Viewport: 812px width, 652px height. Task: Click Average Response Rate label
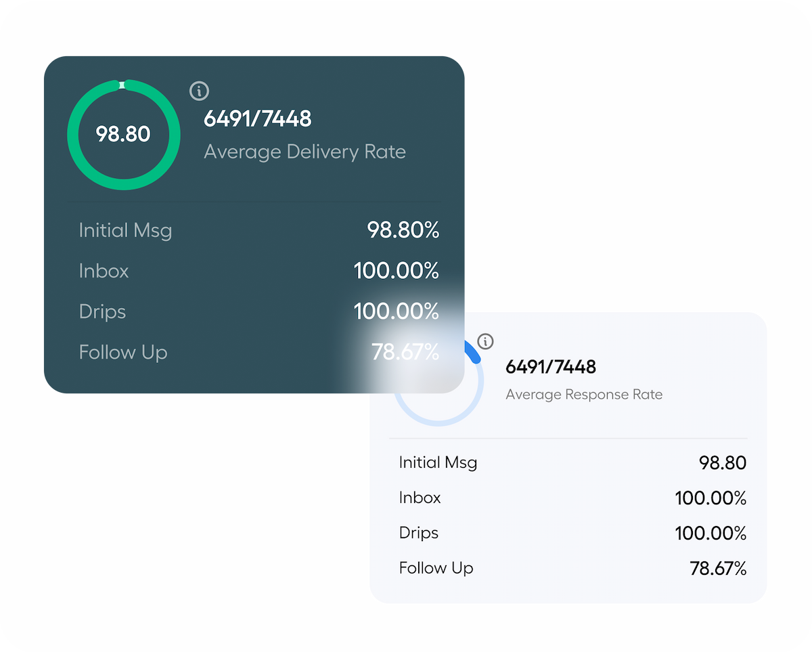click(x=584, y=395)
